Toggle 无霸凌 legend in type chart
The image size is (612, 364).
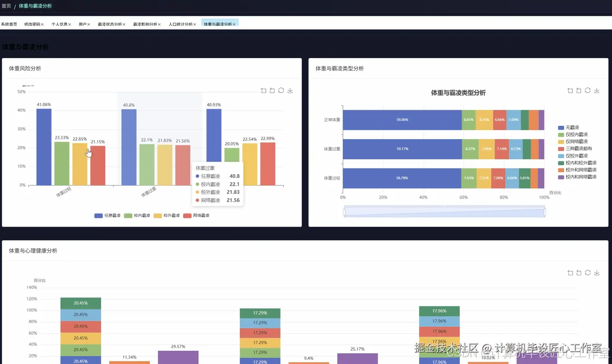pyautogui.click(x=569, y=128)
